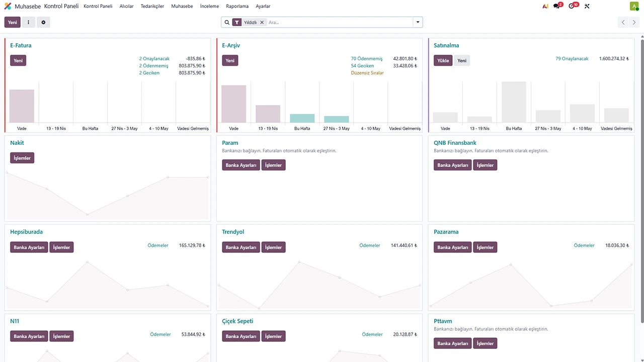Click the 2 Ödenmemiş link in E-Fatura
644x362 pixels.
click(154, 66)
